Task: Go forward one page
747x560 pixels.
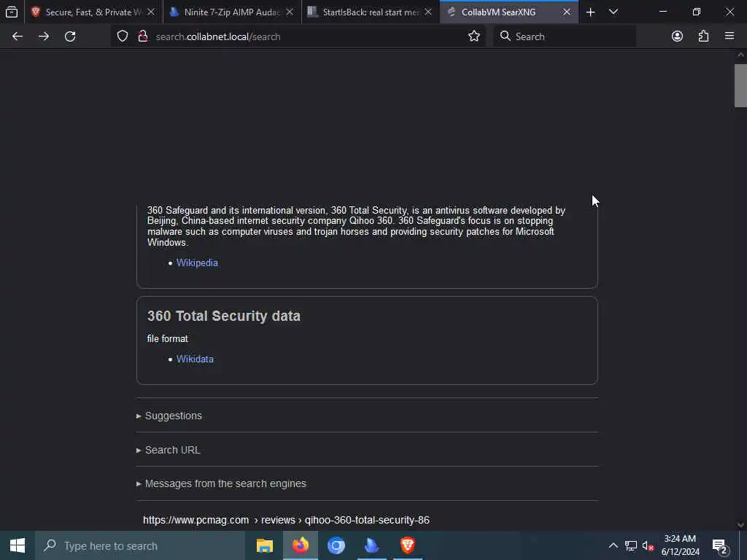Action: tap(44, 36)
